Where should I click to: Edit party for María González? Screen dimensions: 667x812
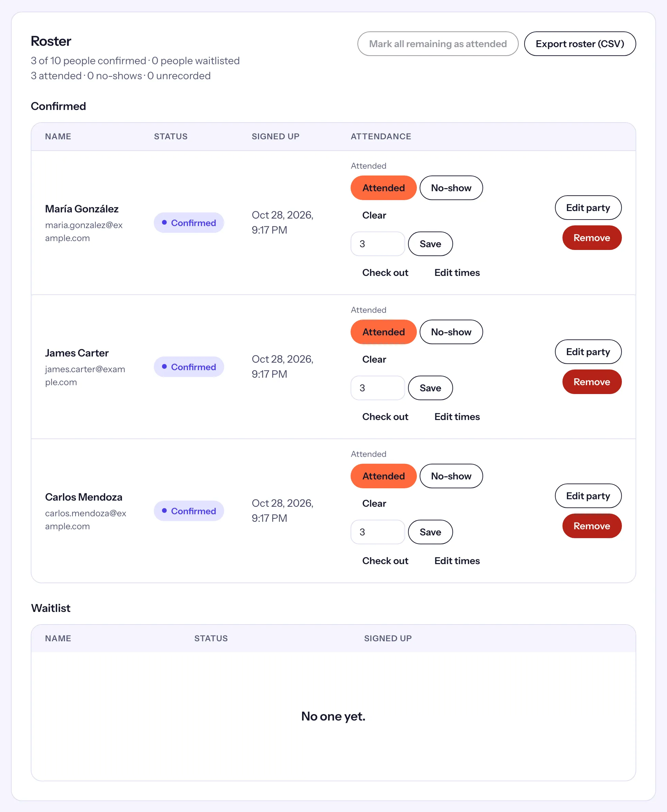point(588,208)
